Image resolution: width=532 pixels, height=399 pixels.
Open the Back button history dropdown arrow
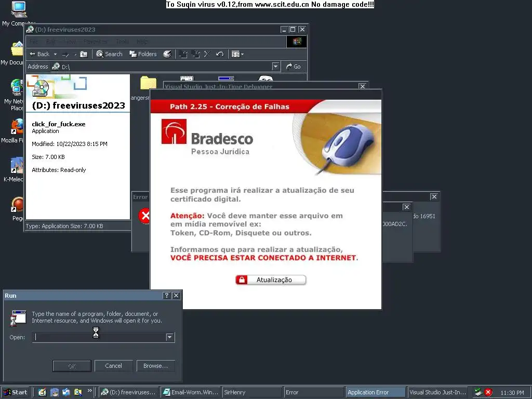point(55,54)
